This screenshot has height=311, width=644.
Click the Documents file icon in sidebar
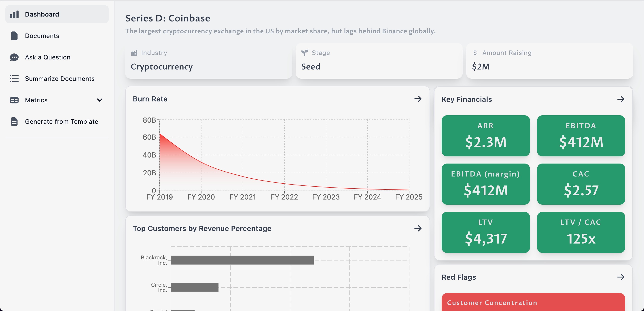pyautogui.click(x=14, y=36)
